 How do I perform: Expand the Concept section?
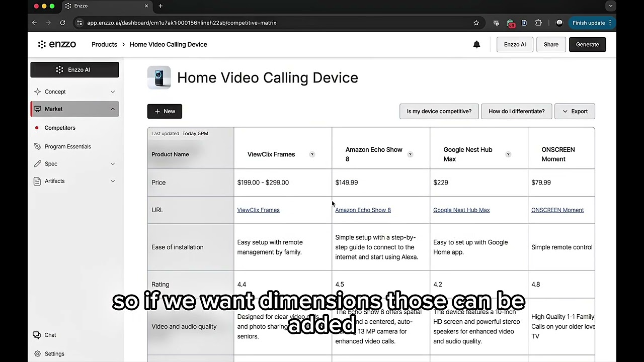click(74, 92)
